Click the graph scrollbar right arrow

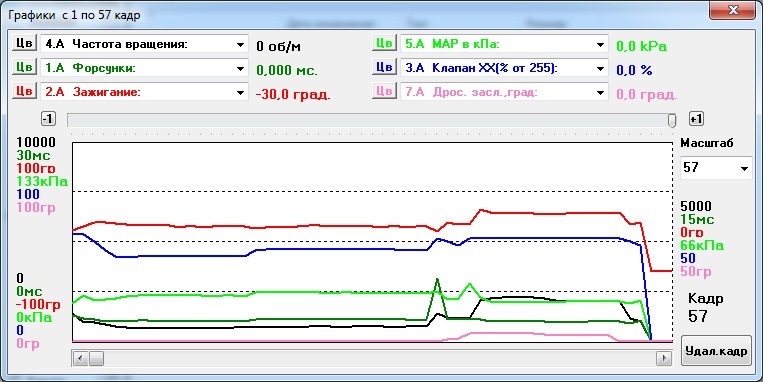click(663, 359)
